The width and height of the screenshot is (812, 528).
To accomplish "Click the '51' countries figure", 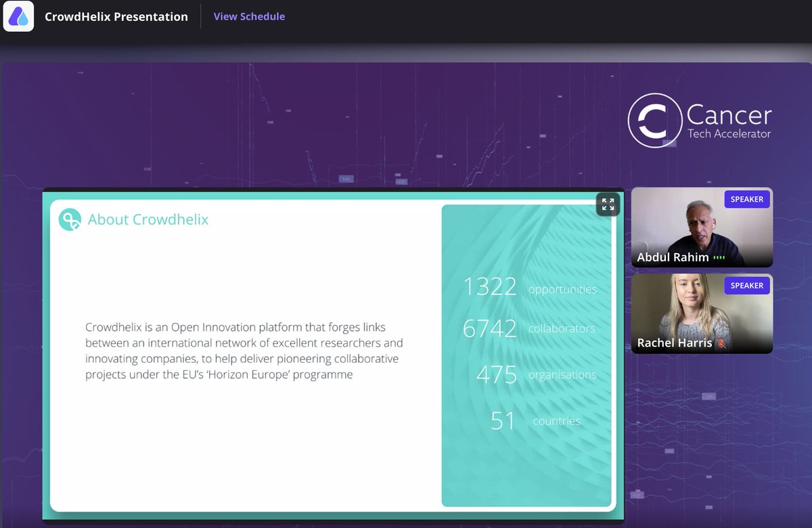I will [x=503, y=420].
